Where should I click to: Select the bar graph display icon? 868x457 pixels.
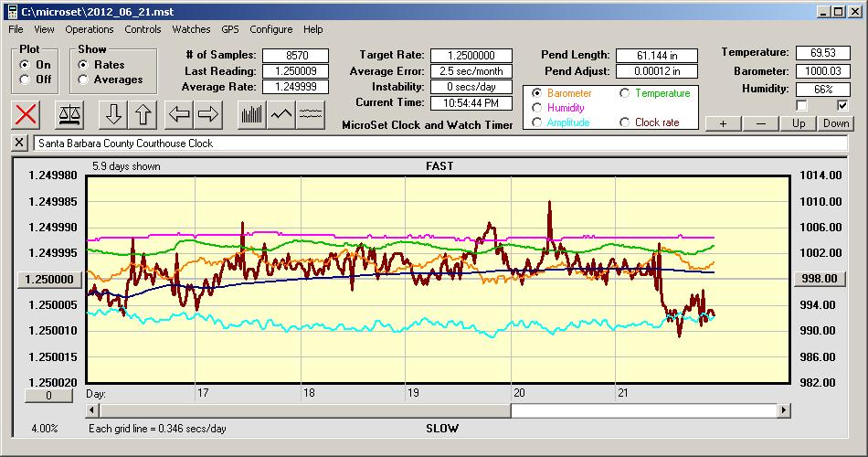click(252, 114)
